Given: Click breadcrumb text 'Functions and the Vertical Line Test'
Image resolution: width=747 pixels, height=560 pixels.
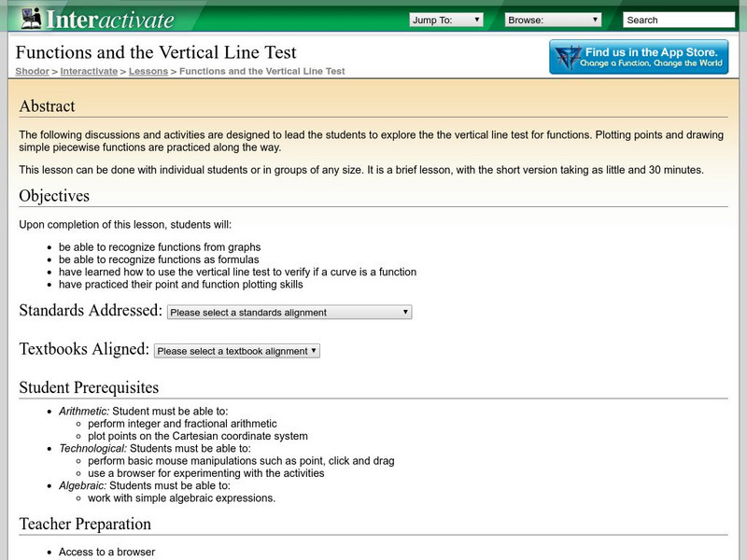Looking at the screenshot, I should point(262,72).
